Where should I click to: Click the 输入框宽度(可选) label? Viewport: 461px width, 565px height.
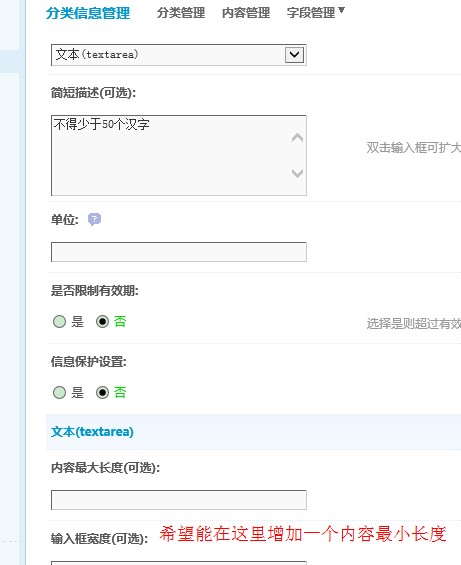(99, 539)
